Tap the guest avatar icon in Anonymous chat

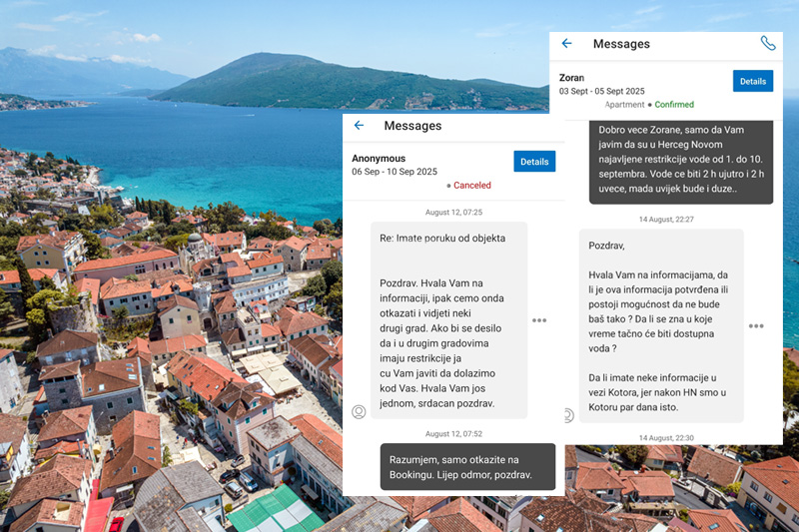pyautogui.click(x=359, y=411)
